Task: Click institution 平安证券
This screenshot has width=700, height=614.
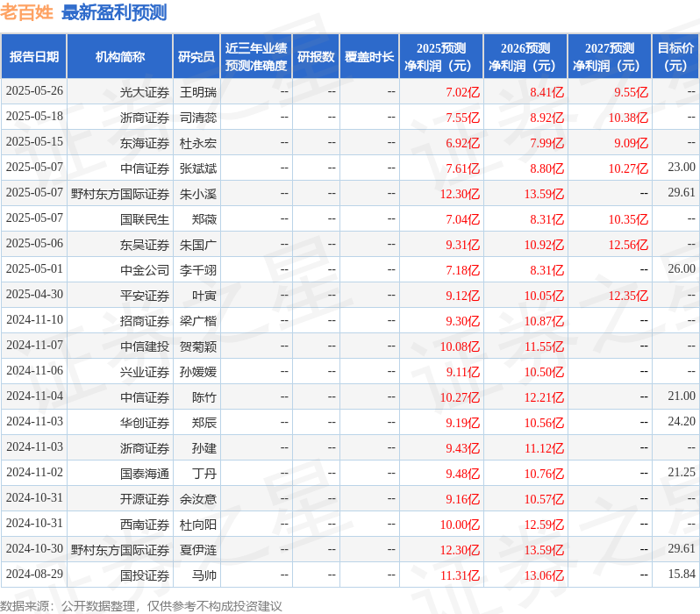Action: tap(145, 296)
